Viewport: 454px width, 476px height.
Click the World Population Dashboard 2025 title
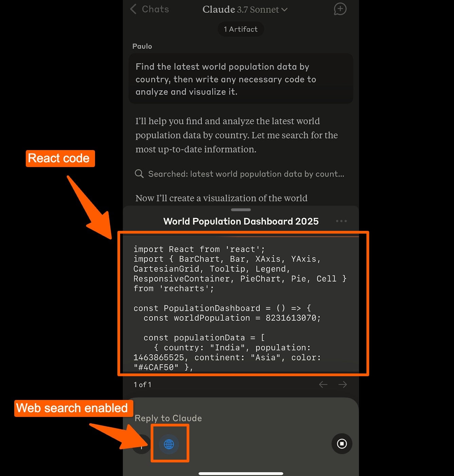point(241,221)
